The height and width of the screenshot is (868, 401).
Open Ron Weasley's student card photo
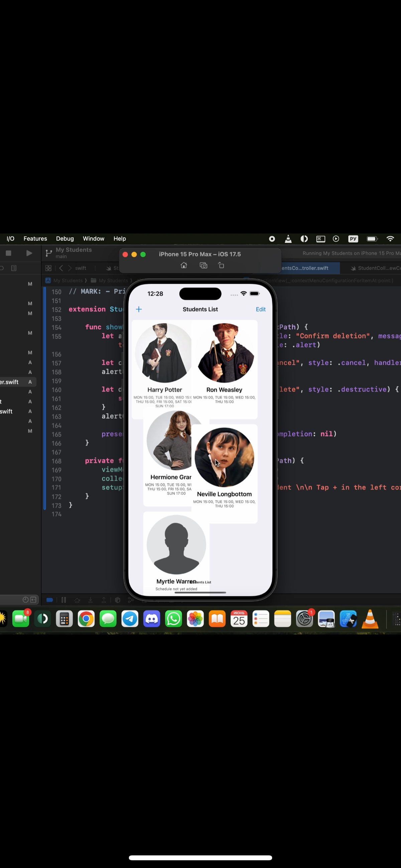[225, 353]
